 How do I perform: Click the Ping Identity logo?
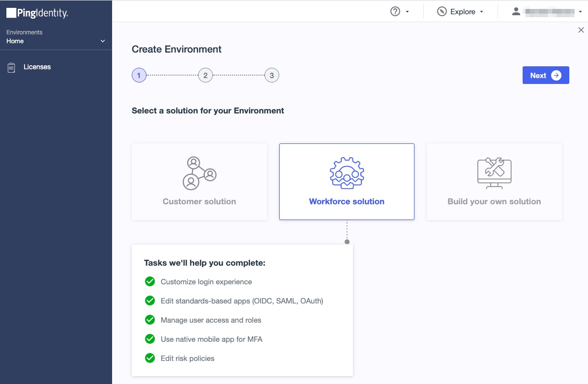[37, 13]
